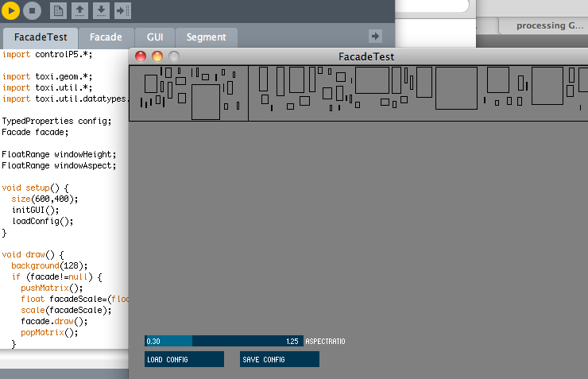Click the SAVE CONFIG button
Screen dimensions: 588x379
(x=280, y=359)
